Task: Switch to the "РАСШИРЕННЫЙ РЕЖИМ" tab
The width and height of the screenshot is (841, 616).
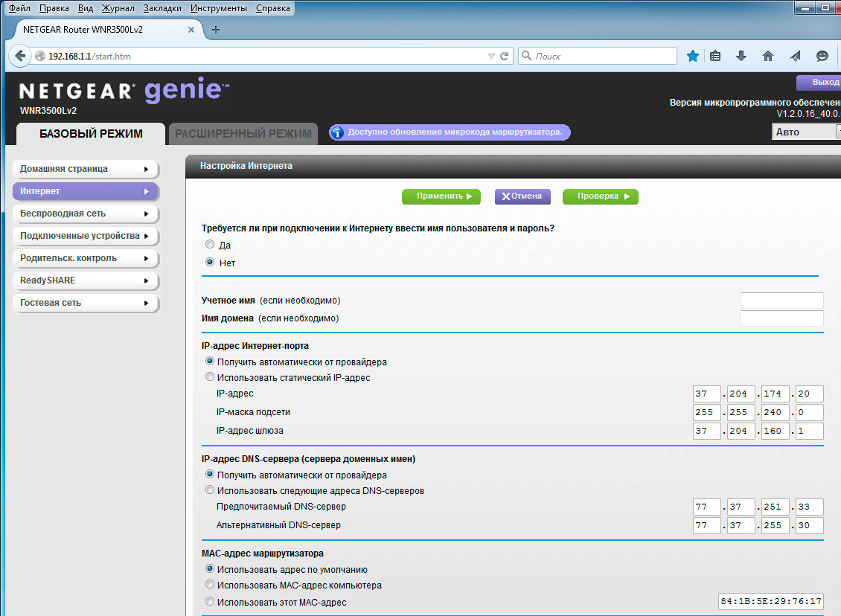Action: coord(243,134)
